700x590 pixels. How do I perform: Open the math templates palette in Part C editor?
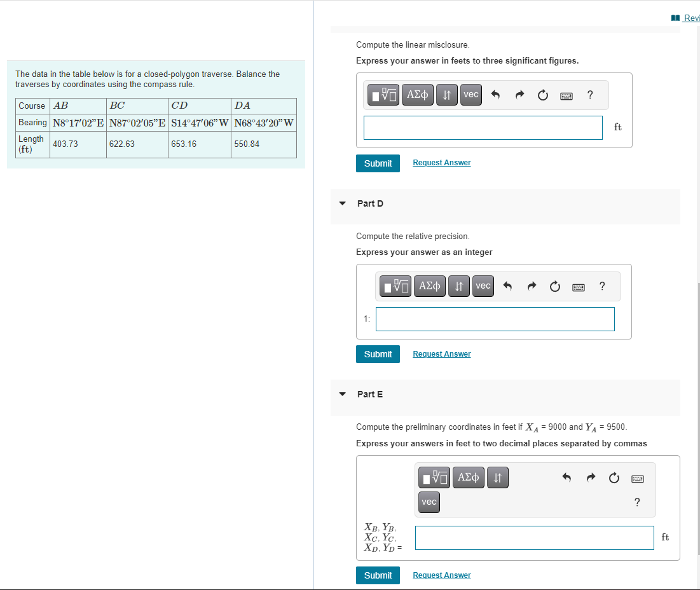pos(383,94)
